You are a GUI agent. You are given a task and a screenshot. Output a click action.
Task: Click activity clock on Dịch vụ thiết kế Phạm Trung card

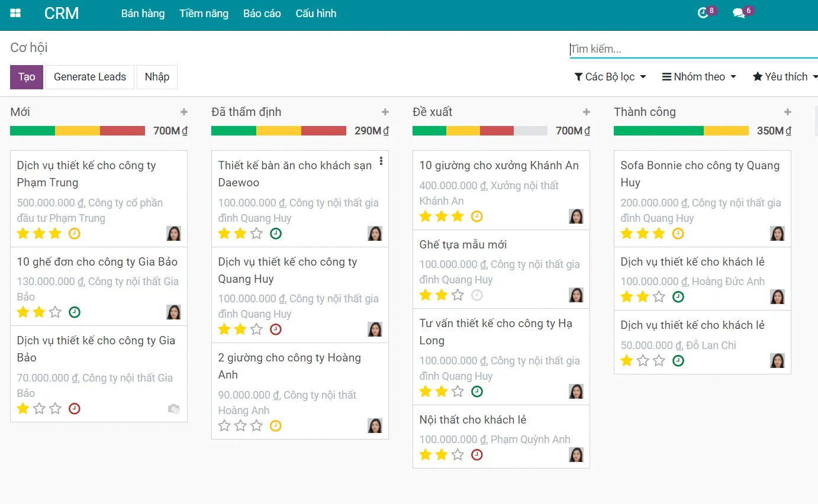click(74, 233)
